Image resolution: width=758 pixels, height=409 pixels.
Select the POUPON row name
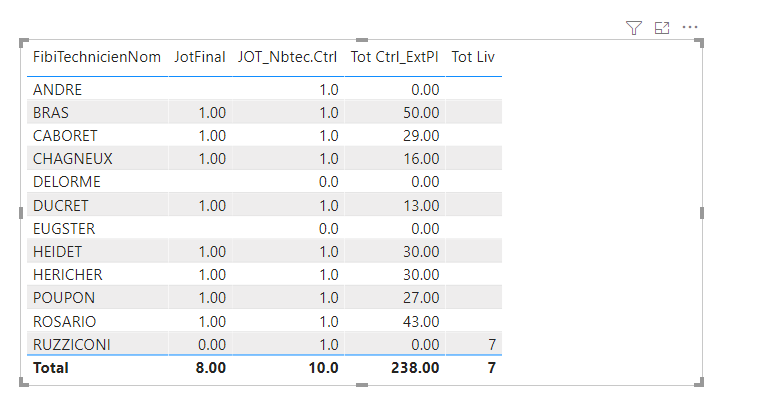pos(64,298)
